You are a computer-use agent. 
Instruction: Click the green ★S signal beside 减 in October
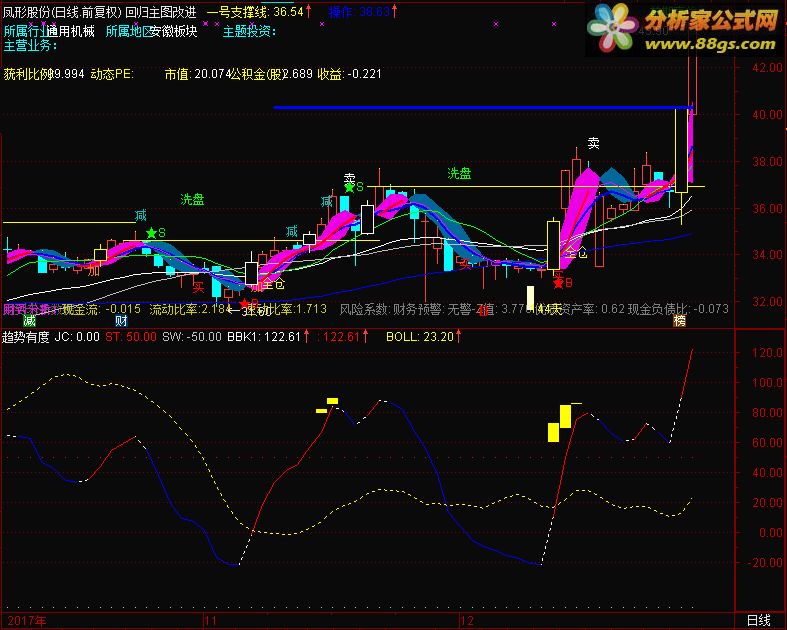[x=156, y=233]
